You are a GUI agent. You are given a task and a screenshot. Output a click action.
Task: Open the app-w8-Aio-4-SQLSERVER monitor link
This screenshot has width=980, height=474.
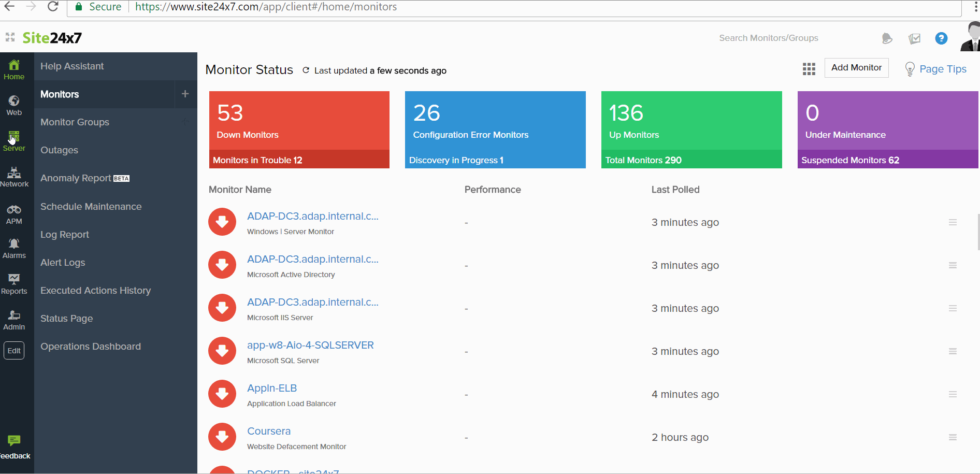click(310, 345)
